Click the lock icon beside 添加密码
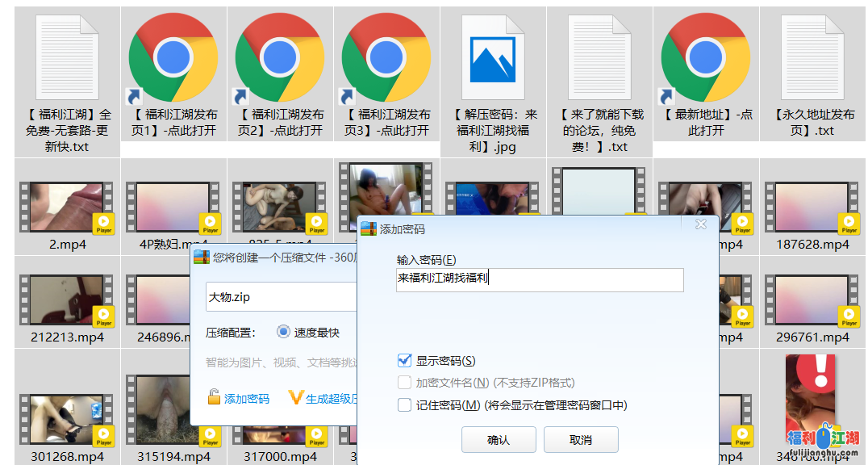 coord(214,397)
